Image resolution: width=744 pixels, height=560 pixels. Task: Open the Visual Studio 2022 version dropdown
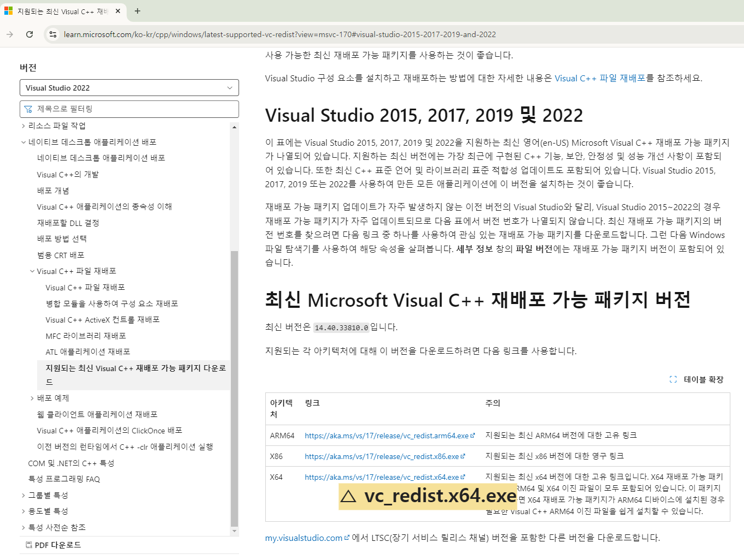[x=129, y=88]
